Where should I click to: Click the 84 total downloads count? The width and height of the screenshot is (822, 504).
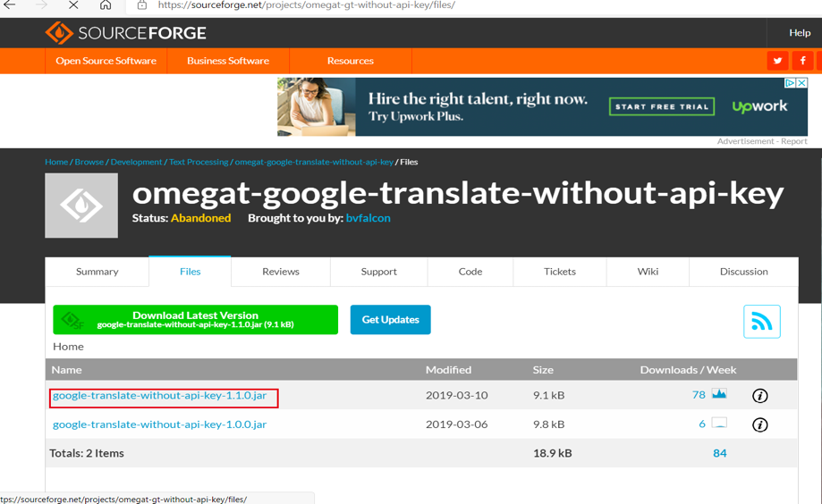(x=720, y=453)
